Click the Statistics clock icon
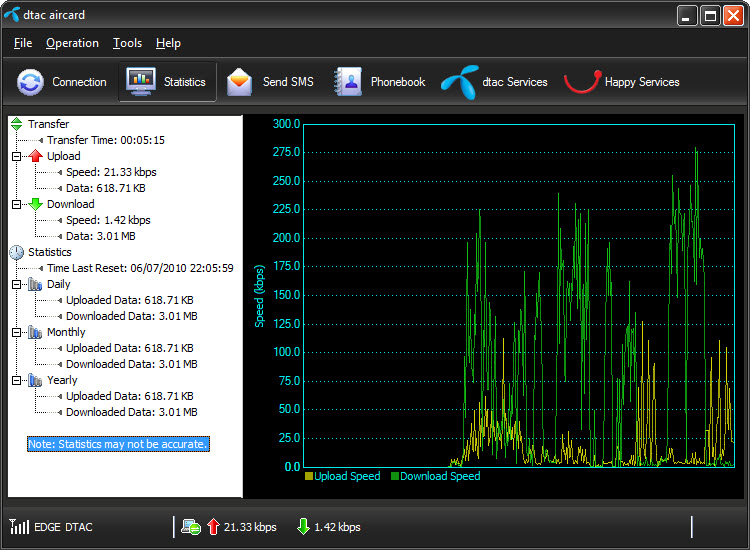The image size is (750, 550). pos(17,252)
